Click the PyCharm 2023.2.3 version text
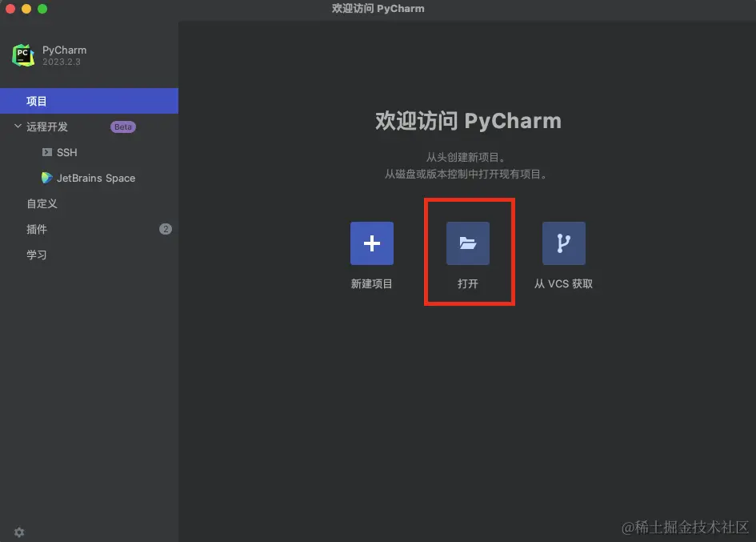This screenshot has width=756, height=542. click(x=62, y=62)
